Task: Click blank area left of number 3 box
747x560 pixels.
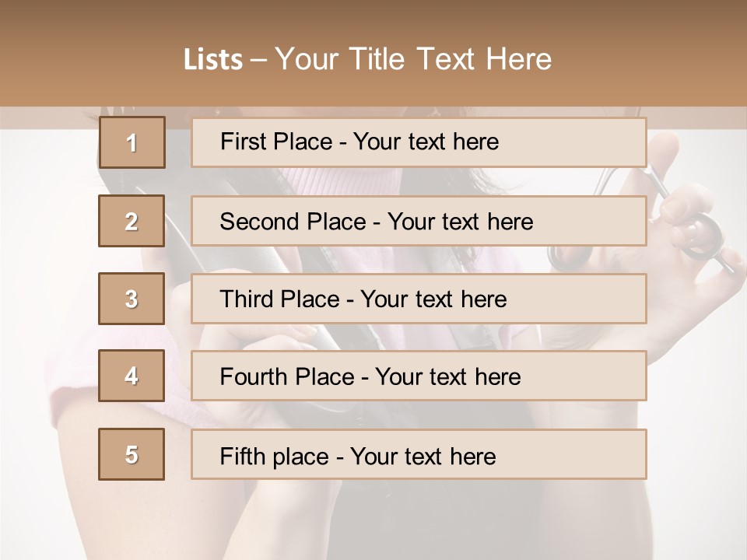Action: [47, 299]
